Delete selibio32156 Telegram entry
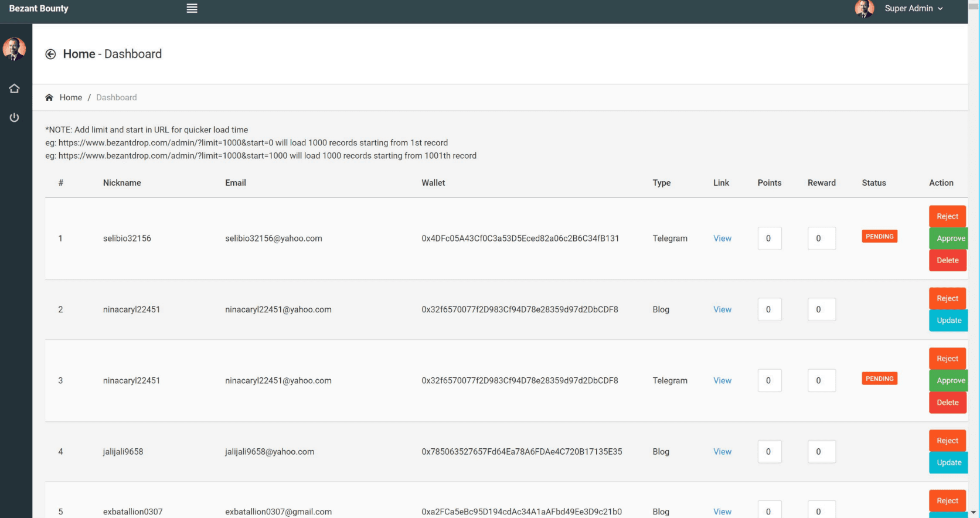 point(947,260)
